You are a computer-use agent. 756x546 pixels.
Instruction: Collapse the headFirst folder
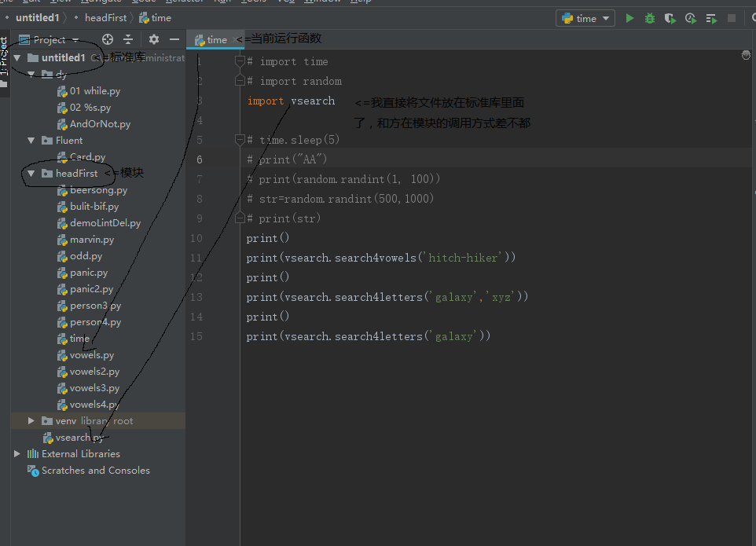click(x=31, y=174)
